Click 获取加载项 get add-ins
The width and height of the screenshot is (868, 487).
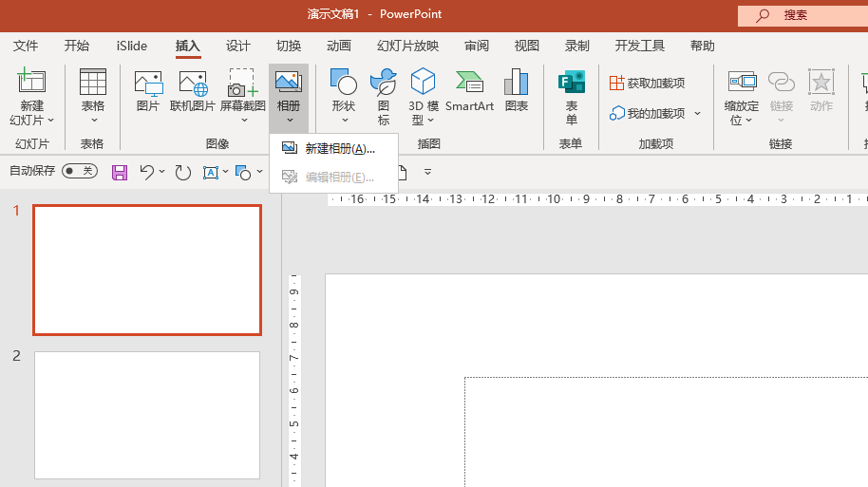pos(647,83)
